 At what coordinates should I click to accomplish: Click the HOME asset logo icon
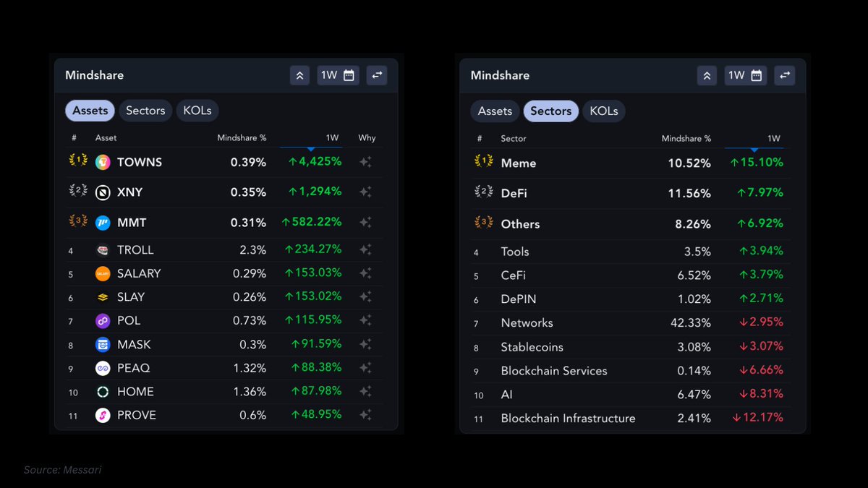[x=103, y=391]
